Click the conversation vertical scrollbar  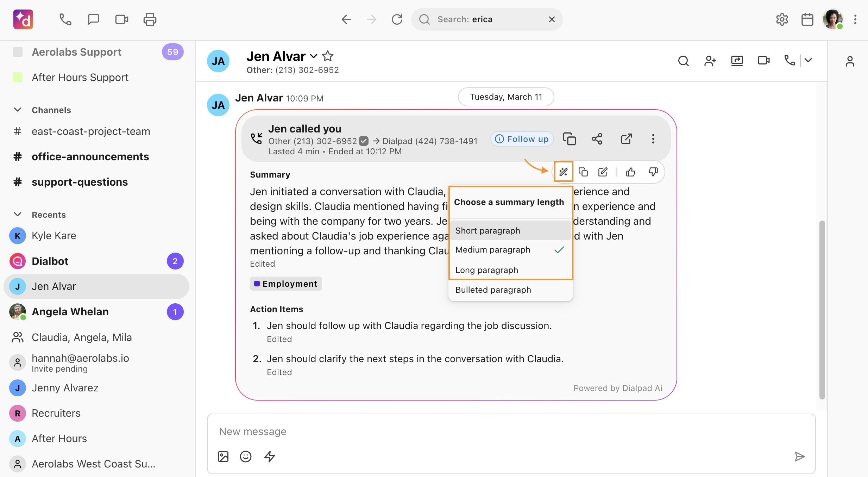coord(822,310)
